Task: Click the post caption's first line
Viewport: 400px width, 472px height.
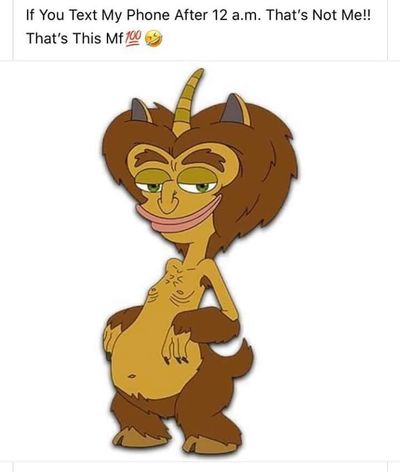Action: click(x=198, y=15)
